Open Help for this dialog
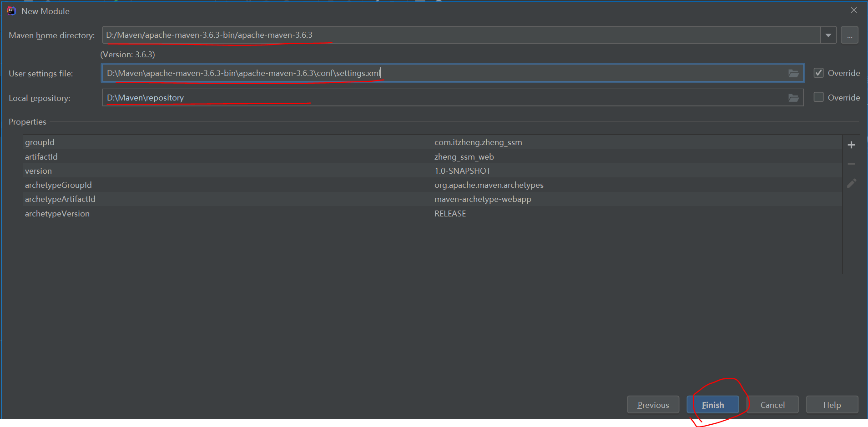 pyautogui.click(x=832, y=405)
